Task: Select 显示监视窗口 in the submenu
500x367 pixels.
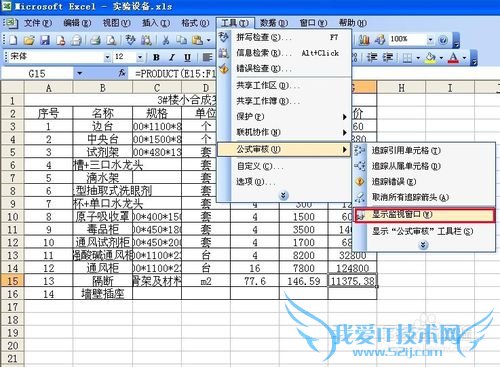Action: pos(425,215)
